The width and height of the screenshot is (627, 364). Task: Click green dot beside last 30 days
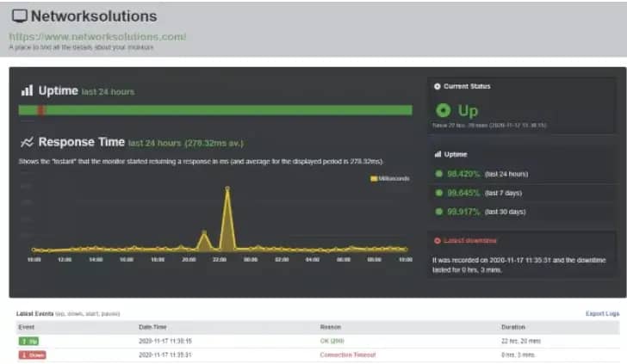tap(438, 212)
